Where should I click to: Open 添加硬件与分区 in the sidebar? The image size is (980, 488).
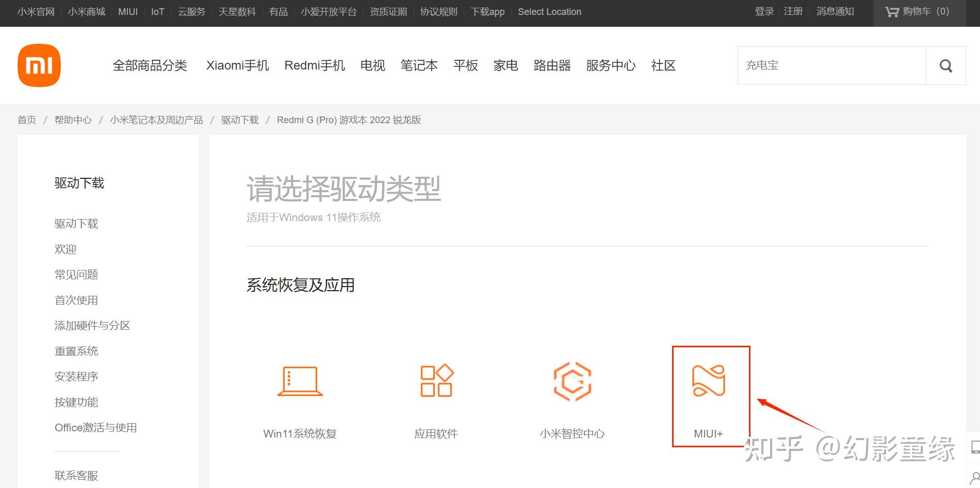click(x=92, y=326)
